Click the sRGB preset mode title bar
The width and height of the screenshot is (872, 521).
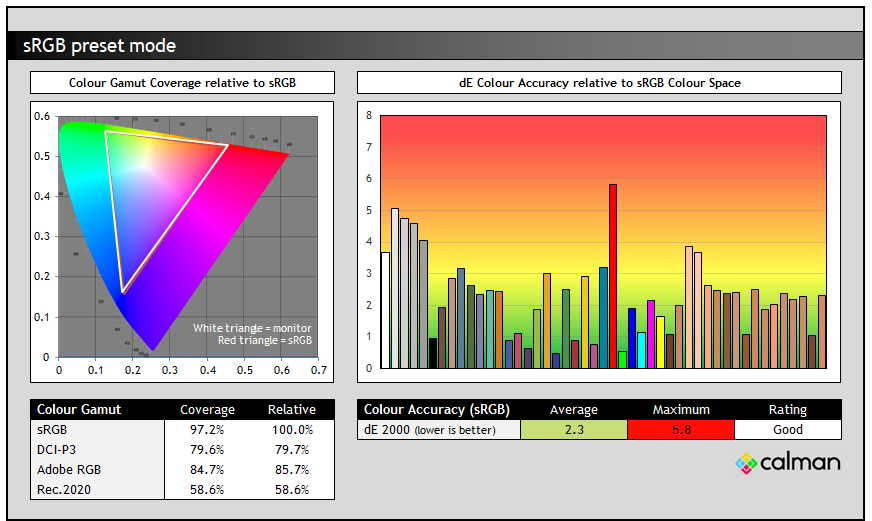(435, 46)
